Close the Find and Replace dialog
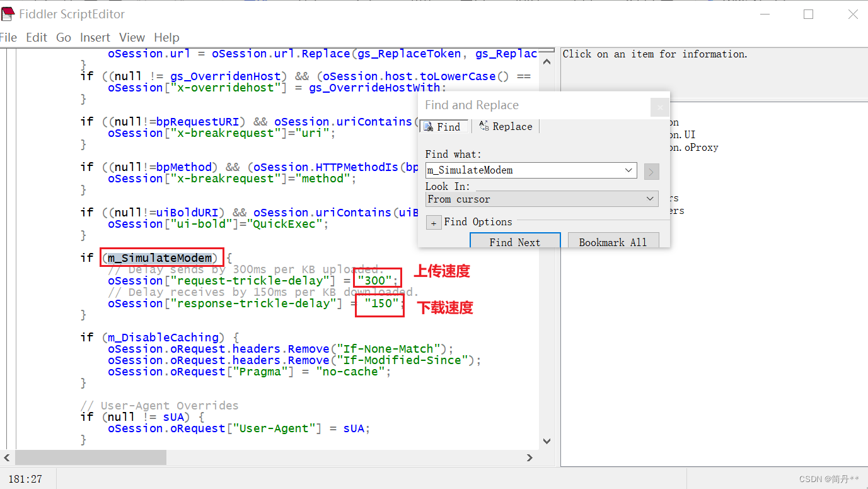868x489 pixels. pos(659,107)
